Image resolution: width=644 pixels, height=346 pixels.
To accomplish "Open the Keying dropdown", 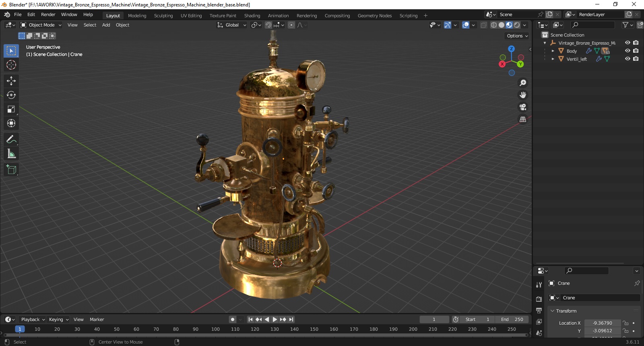I will tap(59, 319).
